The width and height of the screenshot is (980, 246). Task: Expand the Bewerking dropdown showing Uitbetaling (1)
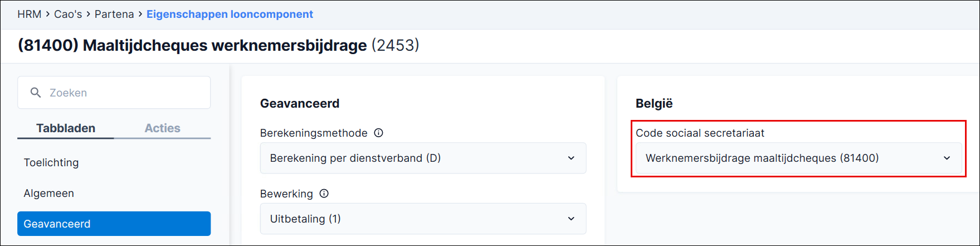point(423,219)
